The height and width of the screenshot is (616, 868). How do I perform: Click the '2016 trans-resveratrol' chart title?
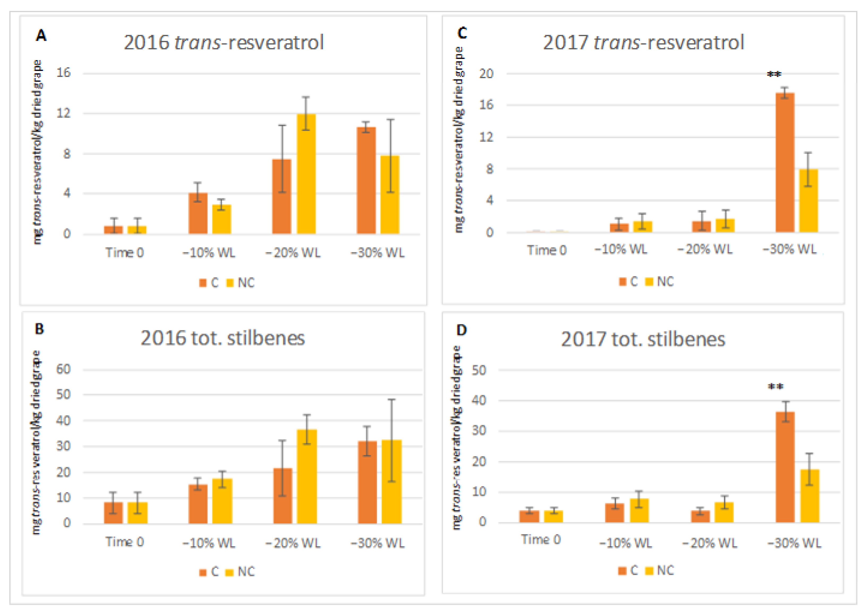click(224, 42)
